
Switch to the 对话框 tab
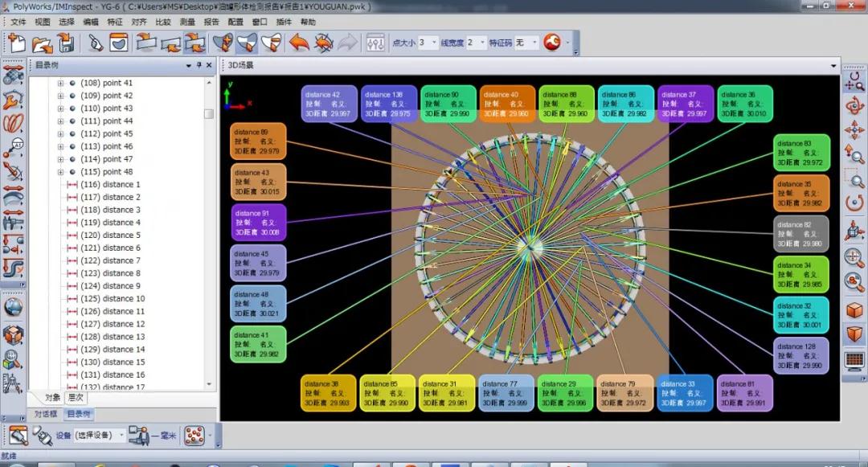pos(45,414)
